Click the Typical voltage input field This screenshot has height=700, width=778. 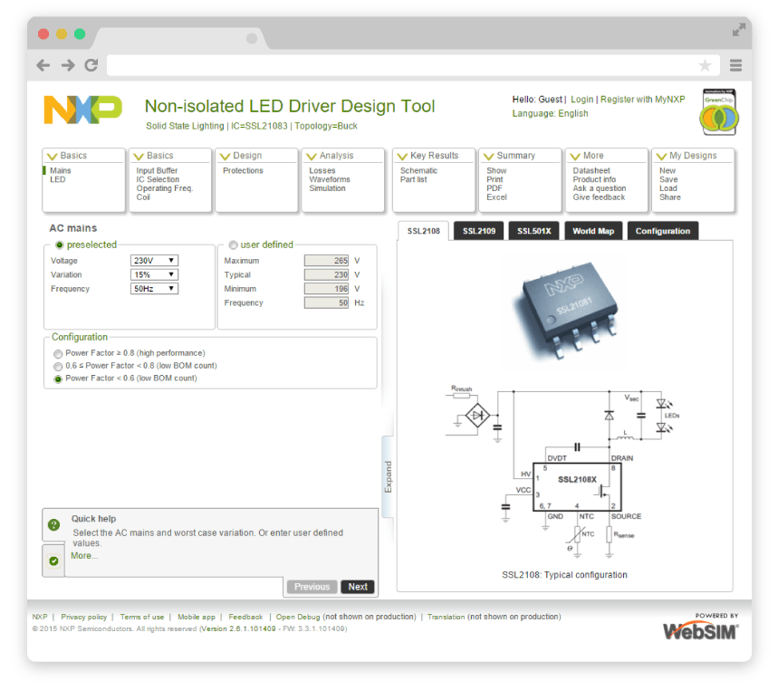[326, 274]
